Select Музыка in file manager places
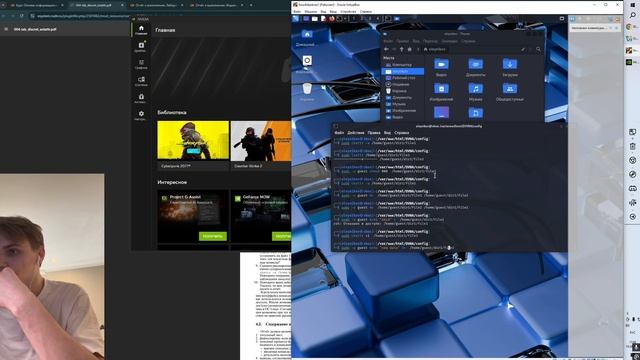The width and height of the screenshot is (640, 360). coord(399,104)
